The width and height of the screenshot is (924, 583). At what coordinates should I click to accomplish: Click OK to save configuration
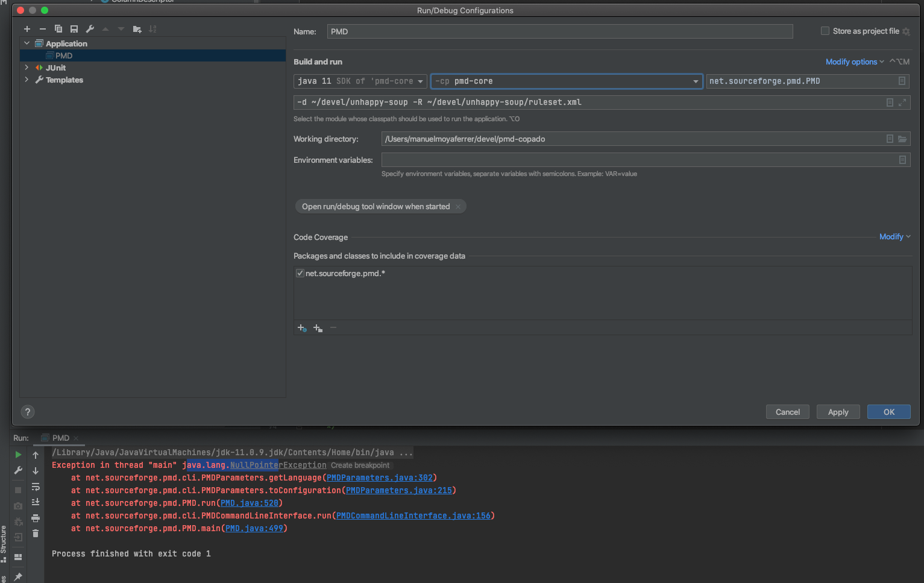[x=888, y=412]
